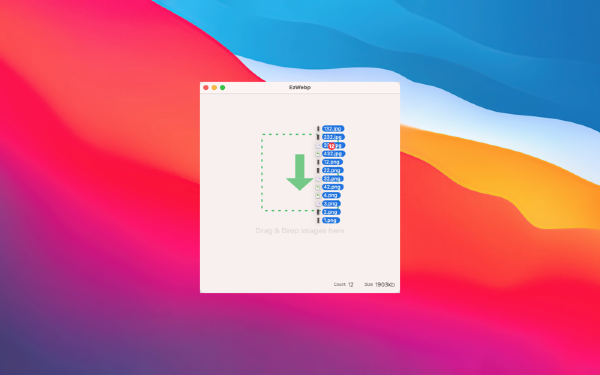Minimize the EzWebp window

pos(214,88)
